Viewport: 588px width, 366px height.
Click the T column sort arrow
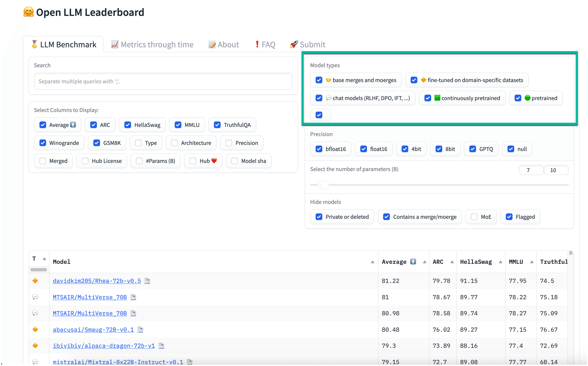pos(45,259)
